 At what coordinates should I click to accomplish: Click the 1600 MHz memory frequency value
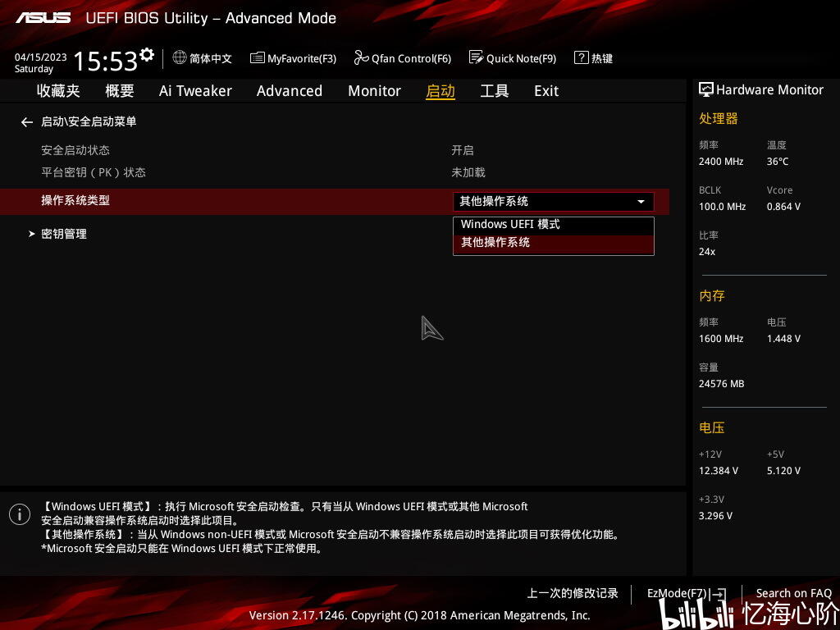(x=721, y=339)
